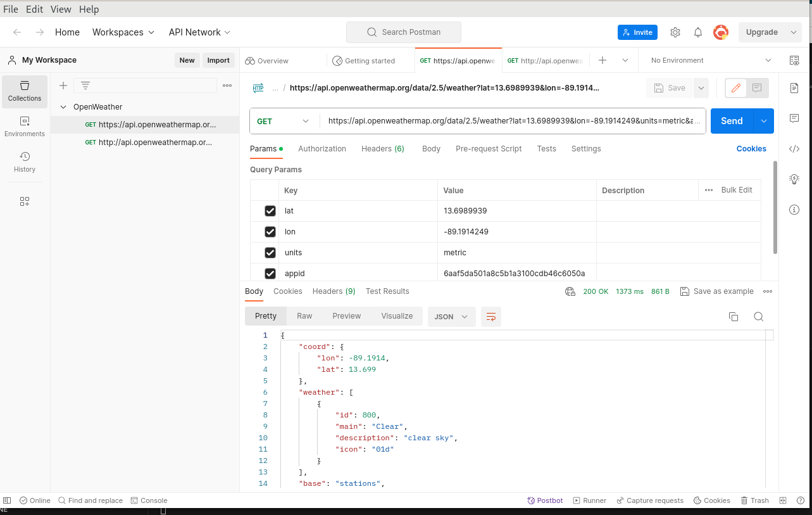Toggle line wrap in response
The image size is (812, 515).
pos(491,317)
